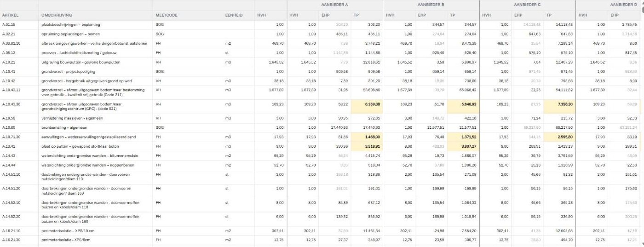Select article code A.16.21.30

click(11, 240)
